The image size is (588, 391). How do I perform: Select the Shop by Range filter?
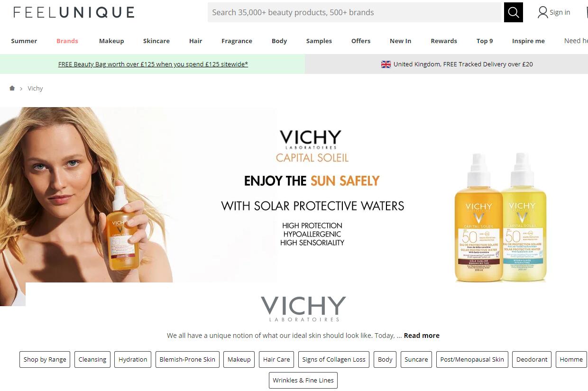coord(45,360)
